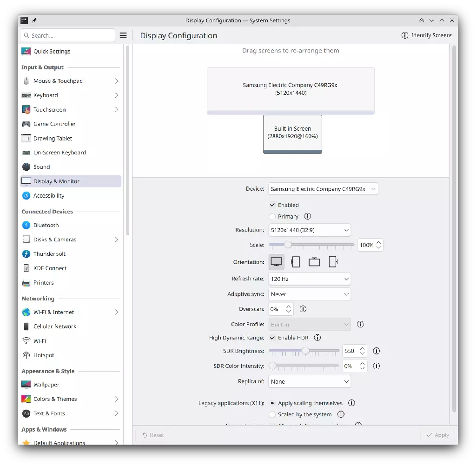Select Display & Monitor in sidebar
The width and height of the screenshot is (476, 466).
coord(71,181)
